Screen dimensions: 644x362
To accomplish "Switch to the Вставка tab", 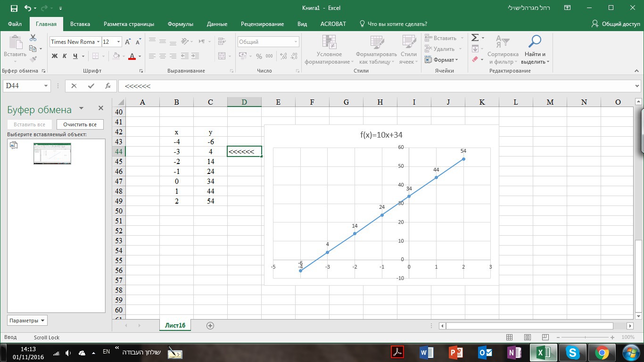I will pos(80,24).
